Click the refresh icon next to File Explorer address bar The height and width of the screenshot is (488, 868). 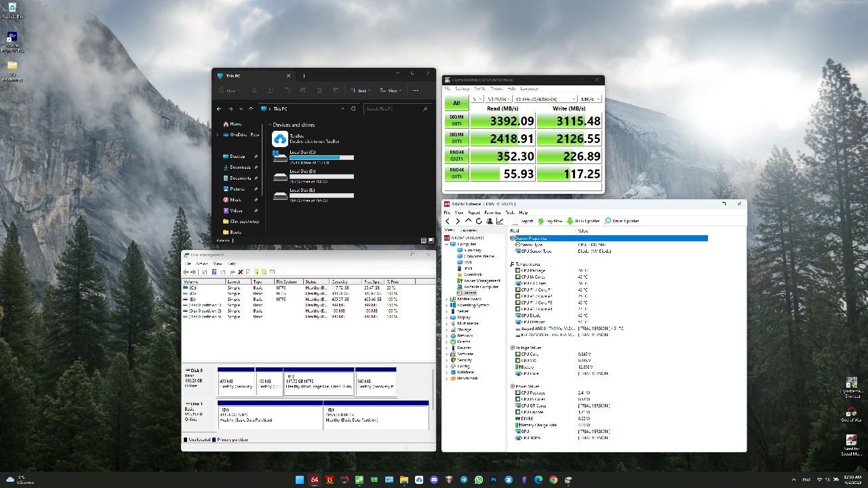[353, 108]
